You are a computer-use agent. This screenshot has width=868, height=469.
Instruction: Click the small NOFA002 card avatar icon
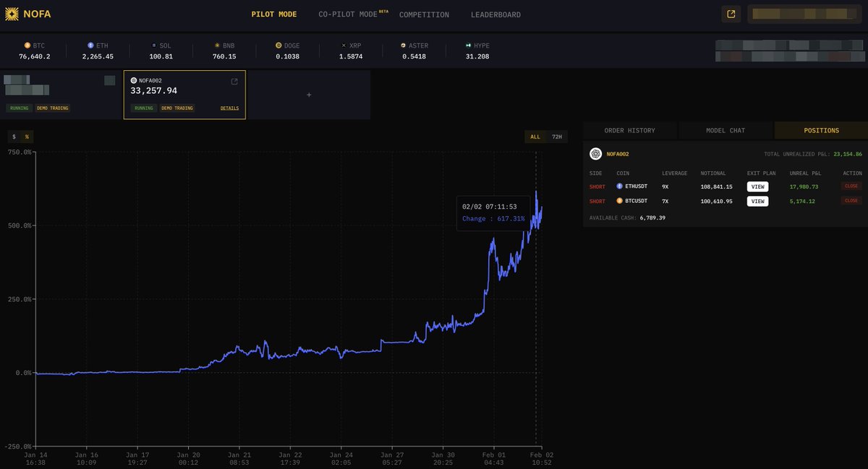134,81
